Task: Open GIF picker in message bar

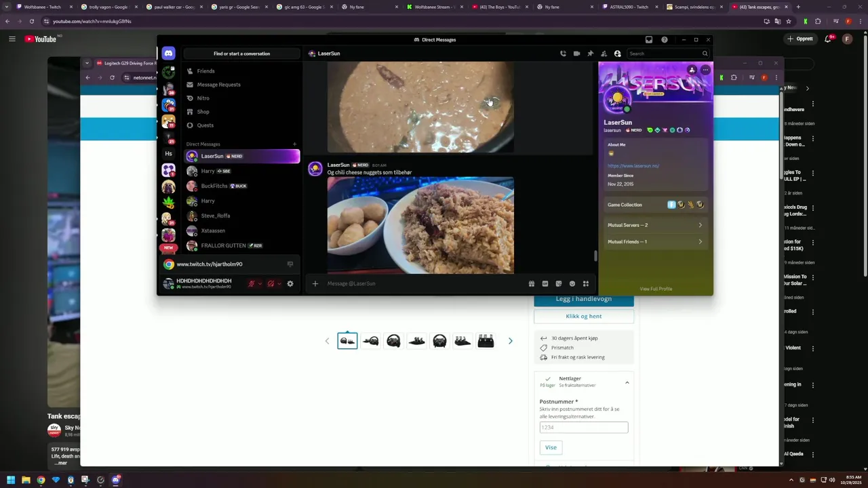Action: pyautogui.click(x=545, y=283)
